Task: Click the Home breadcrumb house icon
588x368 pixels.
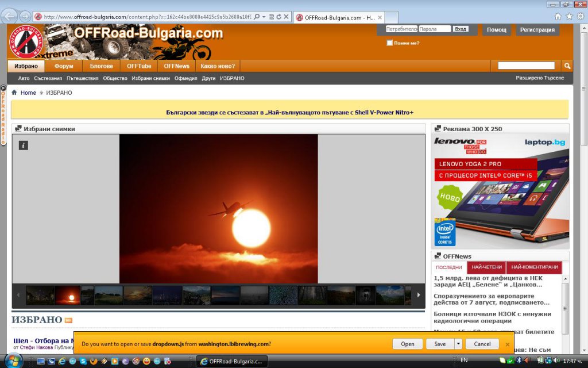Action: 14,93
